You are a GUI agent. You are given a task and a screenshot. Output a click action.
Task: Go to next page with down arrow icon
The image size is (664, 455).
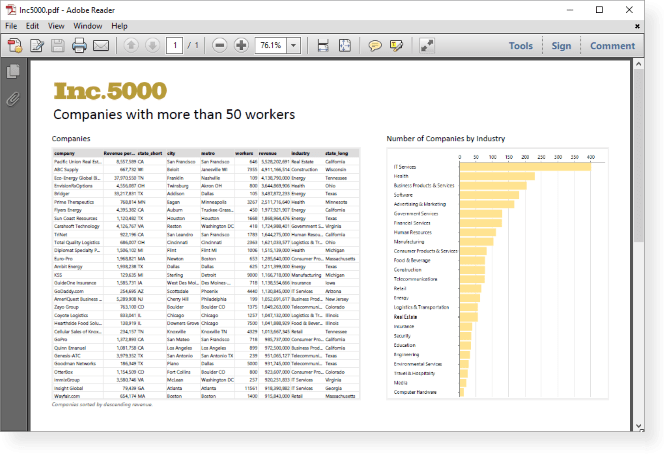[x=152, y=45]
